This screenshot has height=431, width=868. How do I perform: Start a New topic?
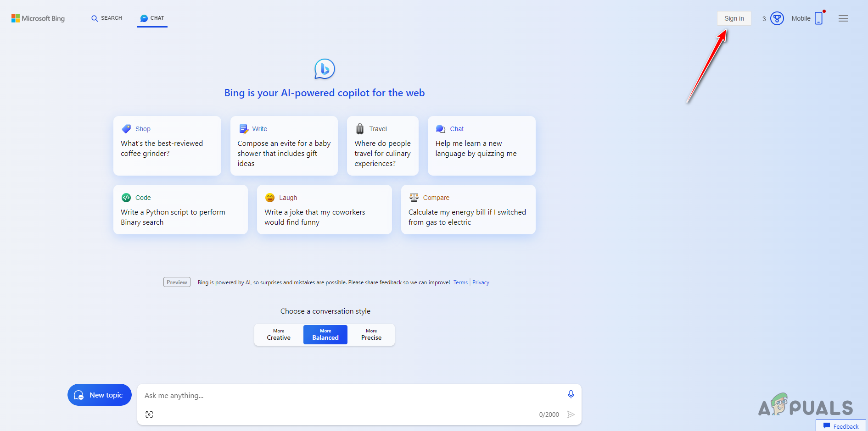pos(100,395)
